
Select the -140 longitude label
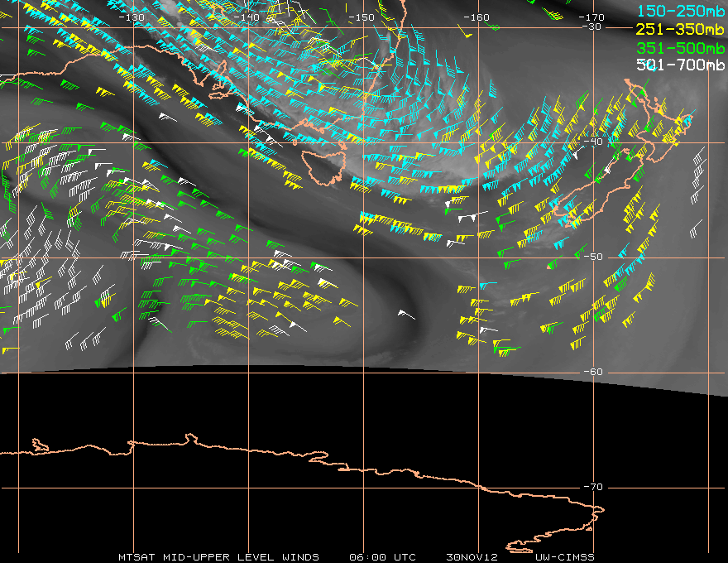(247, 17)
